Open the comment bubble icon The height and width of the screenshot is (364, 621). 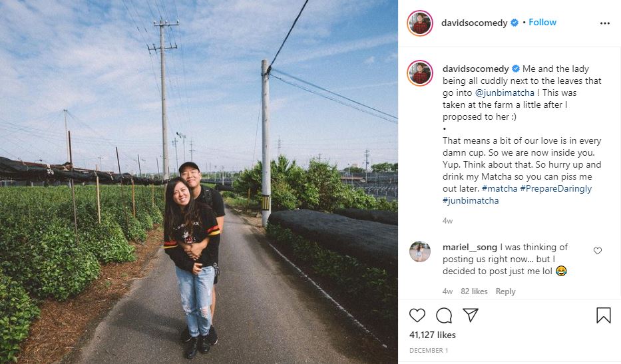(x=444, y=315)
